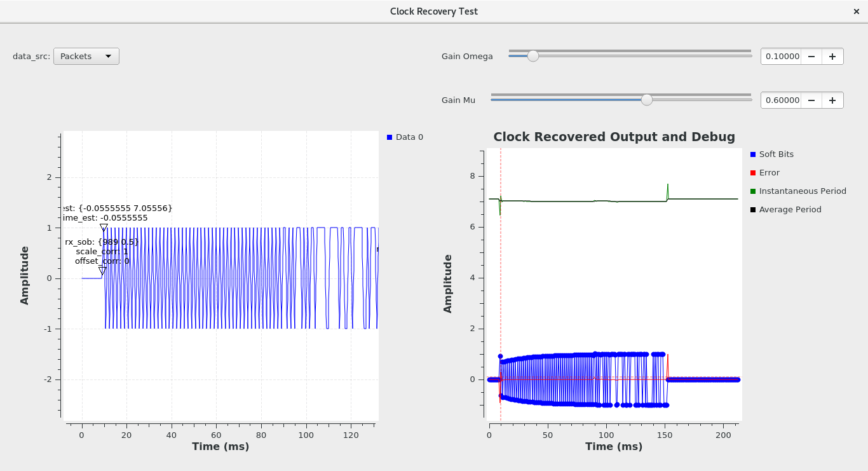Click the Gain Omega slider handle
Screen dimensions: 868x471
pyautogui.click(x=533, y=56)
